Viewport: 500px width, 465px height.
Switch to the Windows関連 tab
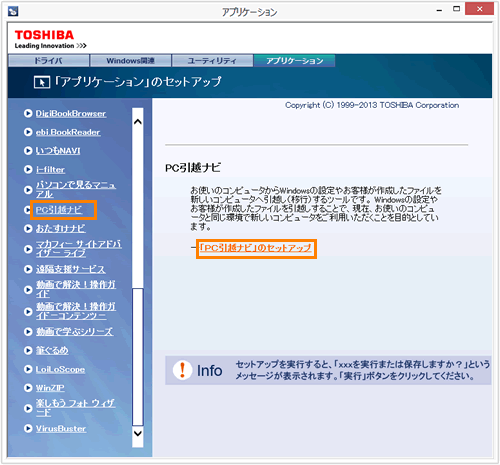[130, 61]
